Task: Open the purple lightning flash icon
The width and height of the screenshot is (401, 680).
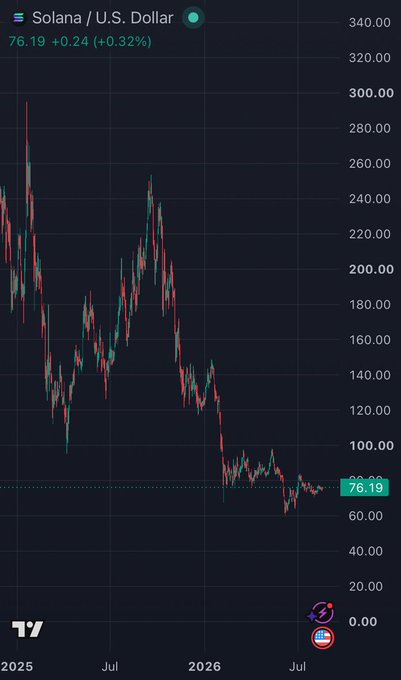Action: click(321, 613)
